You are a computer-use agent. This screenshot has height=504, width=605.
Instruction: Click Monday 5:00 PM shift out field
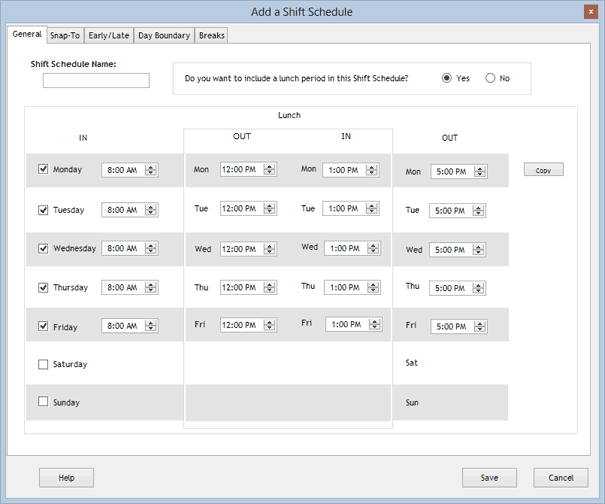coord(459,172)
